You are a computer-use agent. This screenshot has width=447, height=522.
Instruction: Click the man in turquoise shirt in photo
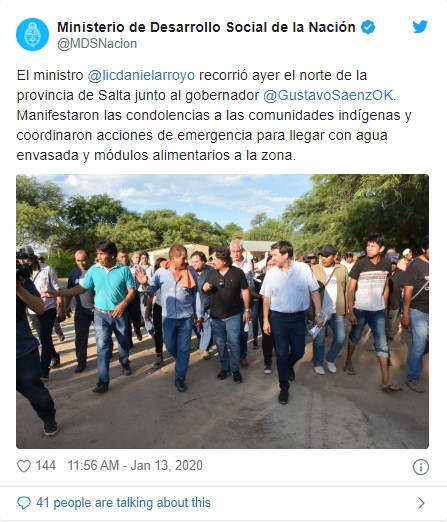point(108,315)
